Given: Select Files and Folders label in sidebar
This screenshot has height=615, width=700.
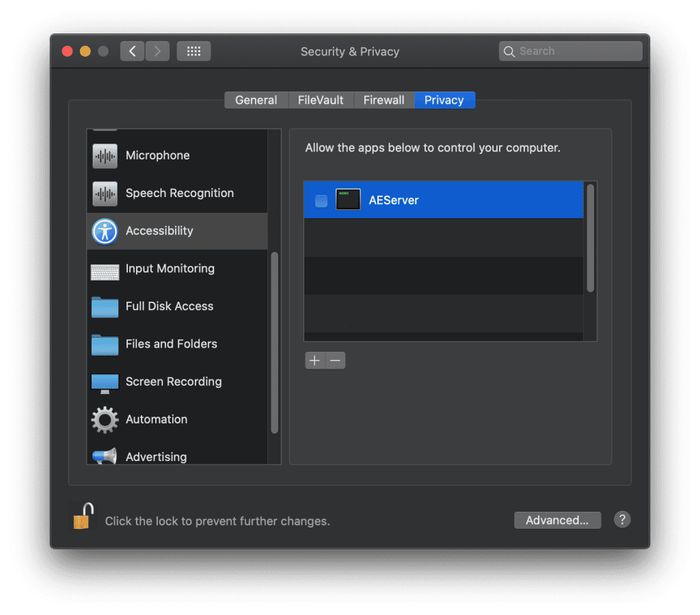Looking at the screenshot, I should [172, 344].
